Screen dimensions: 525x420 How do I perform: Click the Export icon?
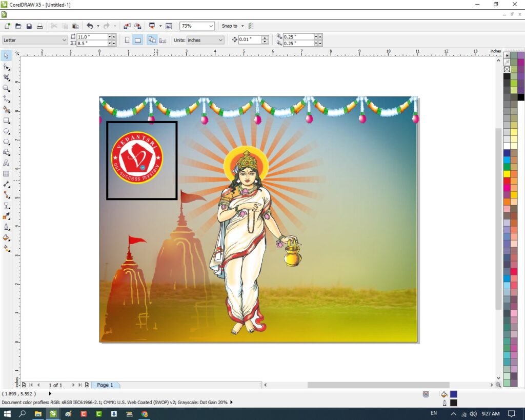137,26
